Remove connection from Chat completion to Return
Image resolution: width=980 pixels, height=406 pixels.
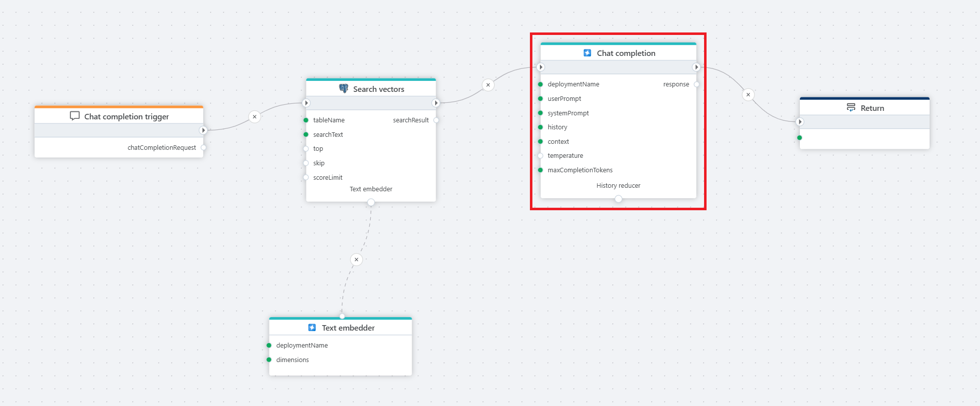pos(748,95)
